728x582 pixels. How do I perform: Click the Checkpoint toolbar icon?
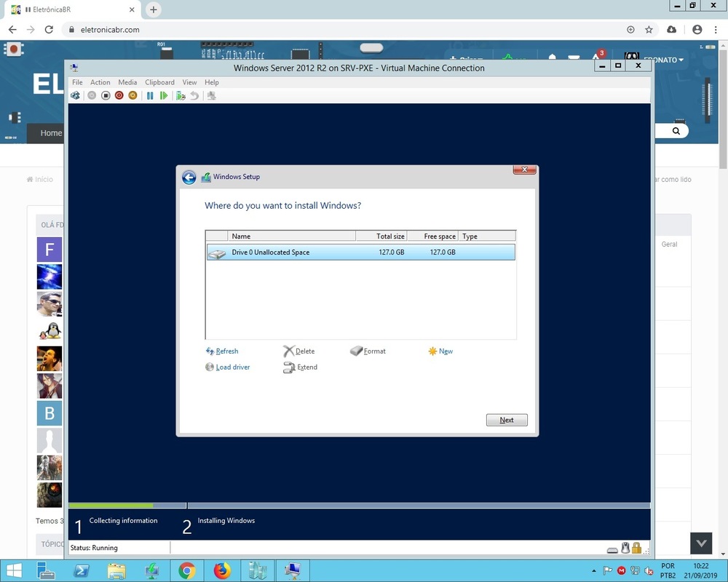point(181,95)
